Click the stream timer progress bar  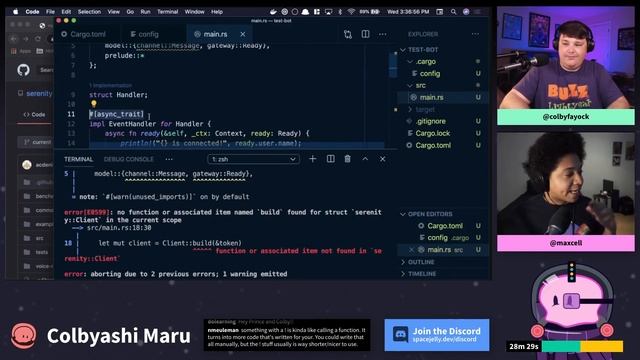coord(582,346)
